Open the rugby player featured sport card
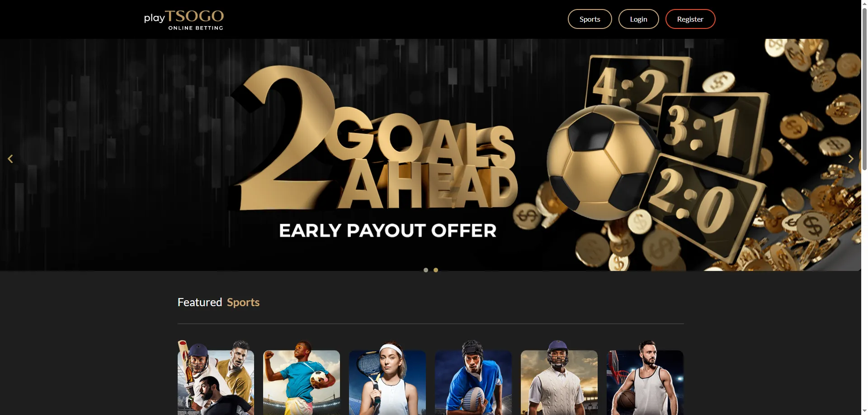 pyautogui.click(x=473, y=378)
